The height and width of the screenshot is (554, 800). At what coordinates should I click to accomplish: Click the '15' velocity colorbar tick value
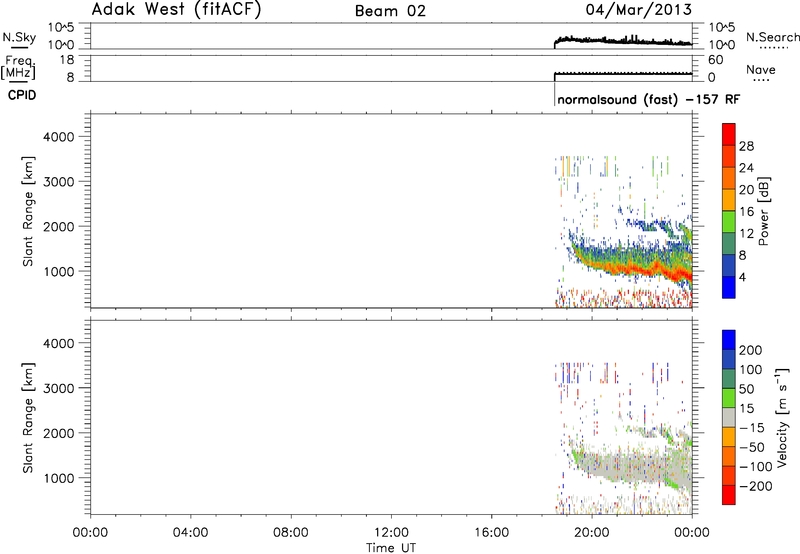pyautogui.click(x=746, y=409)
